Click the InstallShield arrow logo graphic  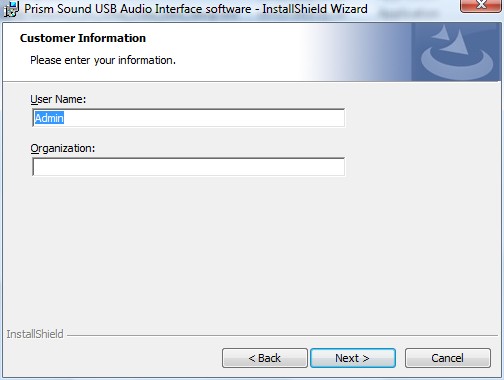pyautogui.click(x=456, y=52)
